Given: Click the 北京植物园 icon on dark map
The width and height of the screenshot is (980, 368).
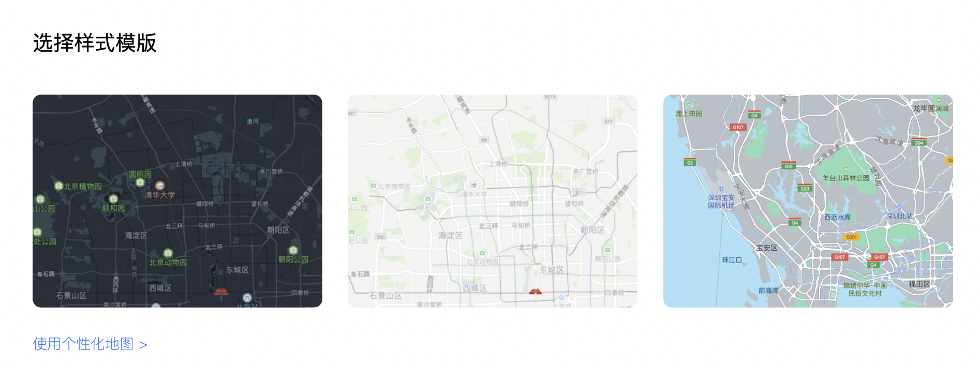Looking at the screenshot, I should tap(58, 186).
